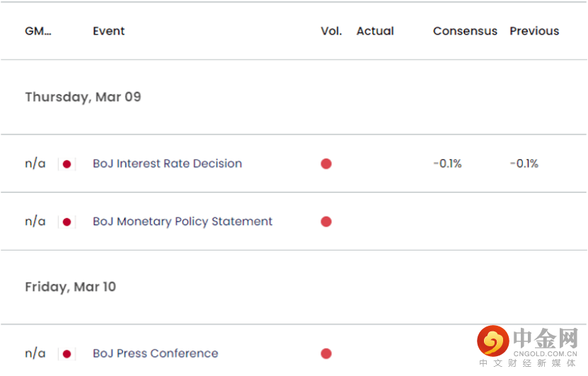Open BoJ Press Conference event link

(x=155, y=353)
